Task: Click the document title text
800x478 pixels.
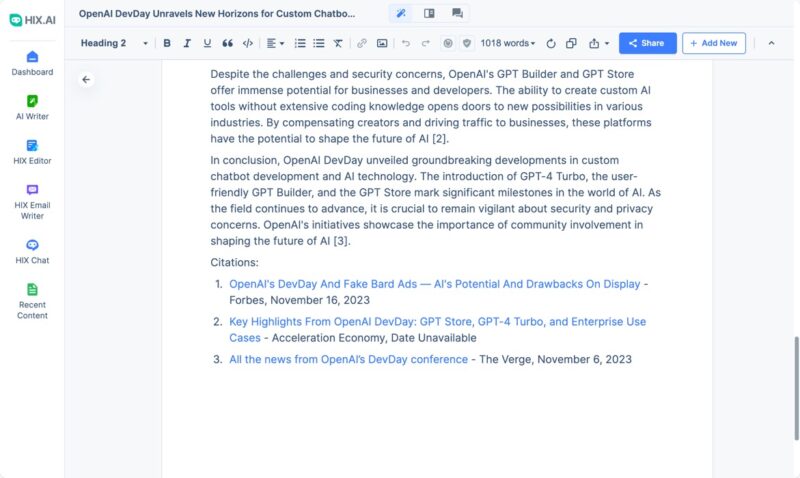Action: (217, 14)
